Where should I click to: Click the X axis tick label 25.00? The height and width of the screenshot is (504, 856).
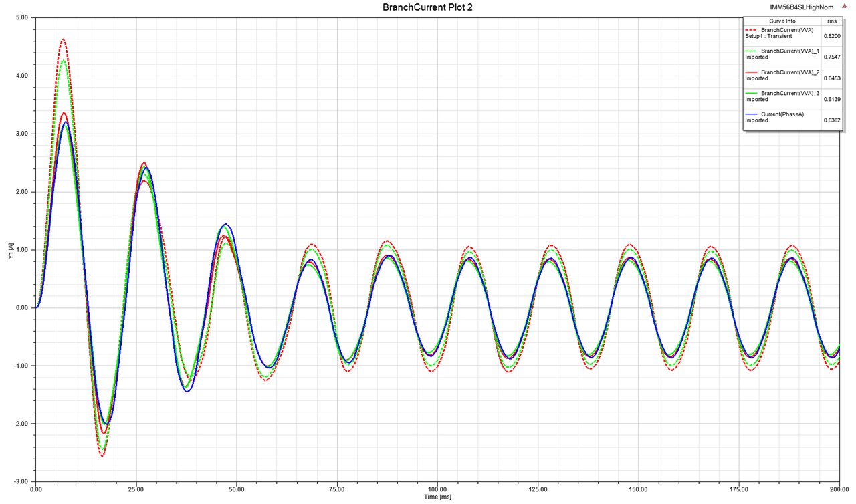[136, 489]
